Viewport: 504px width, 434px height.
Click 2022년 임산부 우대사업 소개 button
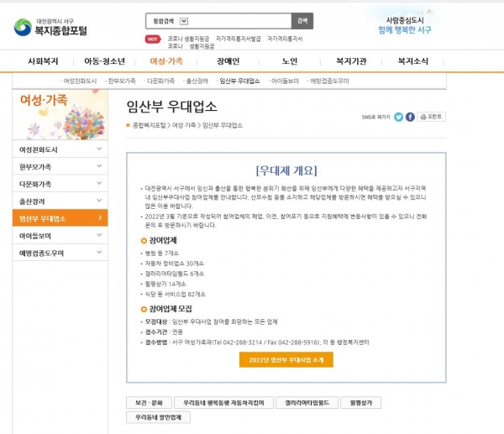point(286,360)
